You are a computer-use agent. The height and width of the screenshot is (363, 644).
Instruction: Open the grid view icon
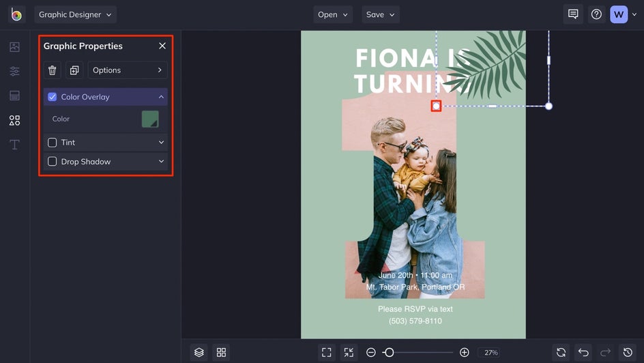pyautogui.click(x=221, y=352)
